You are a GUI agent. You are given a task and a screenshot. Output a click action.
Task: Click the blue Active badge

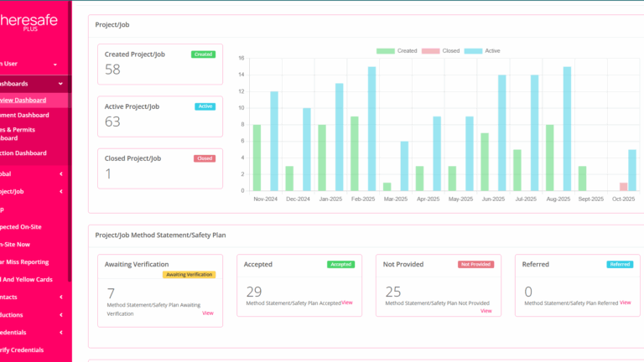click(x=205, y=106)
